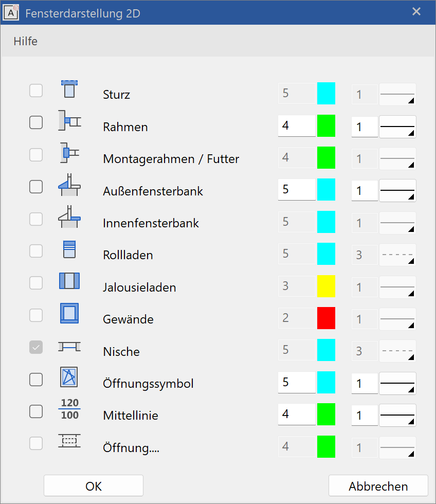Confirm with the OK button
Screen dimensions: 436x504
click(94, 486)
